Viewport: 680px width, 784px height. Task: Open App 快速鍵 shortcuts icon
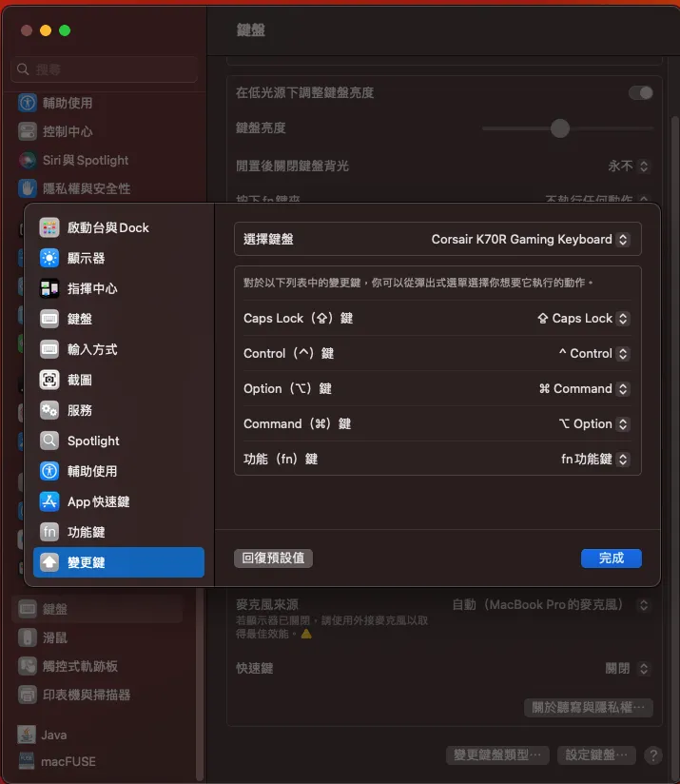coord(49,502)
